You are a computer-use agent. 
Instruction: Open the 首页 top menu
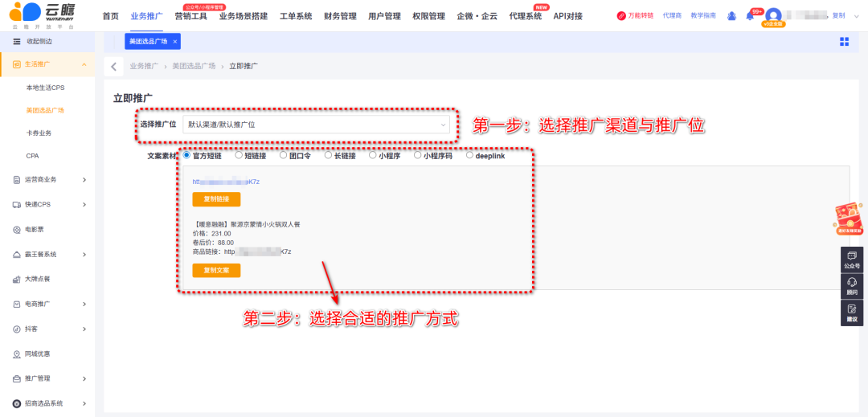tap(111, 16)
